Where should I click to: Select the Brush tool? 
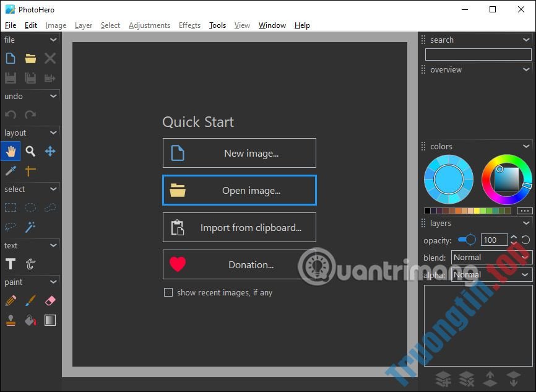[x=30, y=300]
